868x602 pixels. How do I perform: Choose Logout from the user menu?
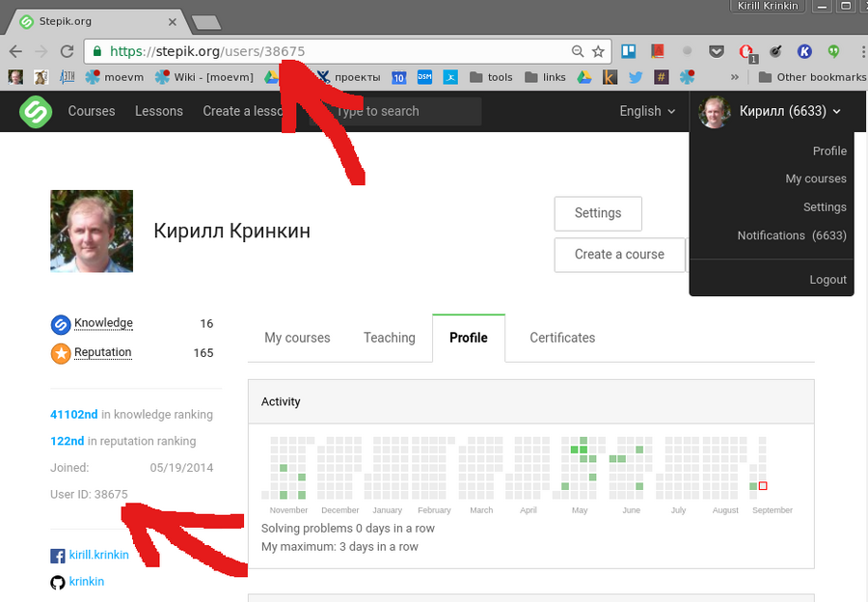(x=827, y=280)
